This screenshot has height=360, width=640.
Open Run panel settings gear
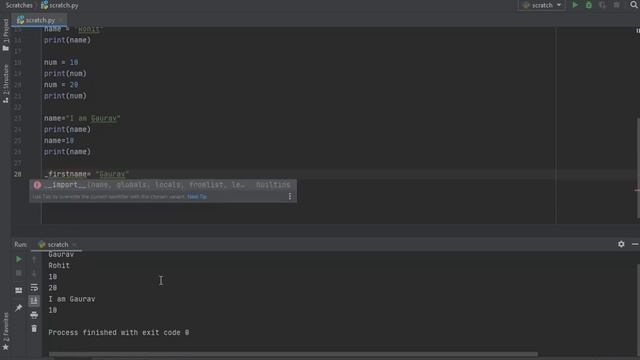pos(621,244)
